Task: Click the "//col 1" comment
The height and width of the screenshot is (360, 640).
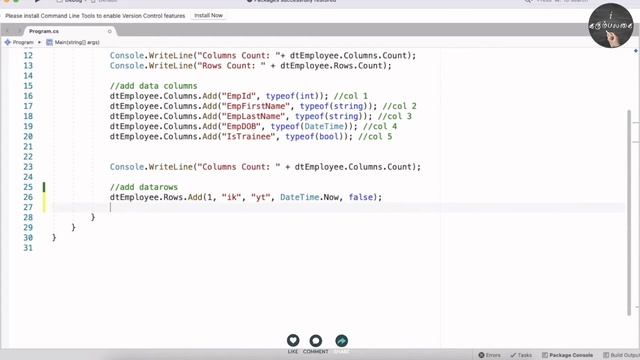Action: pyautogui.click(x=351, y=96)
